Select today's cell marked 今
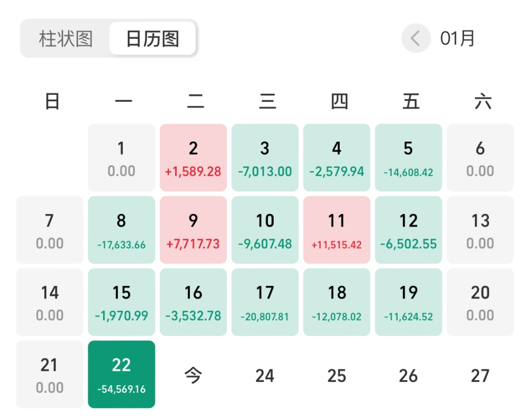The width and height of the screenshot is (529, 420). point(193,375)
